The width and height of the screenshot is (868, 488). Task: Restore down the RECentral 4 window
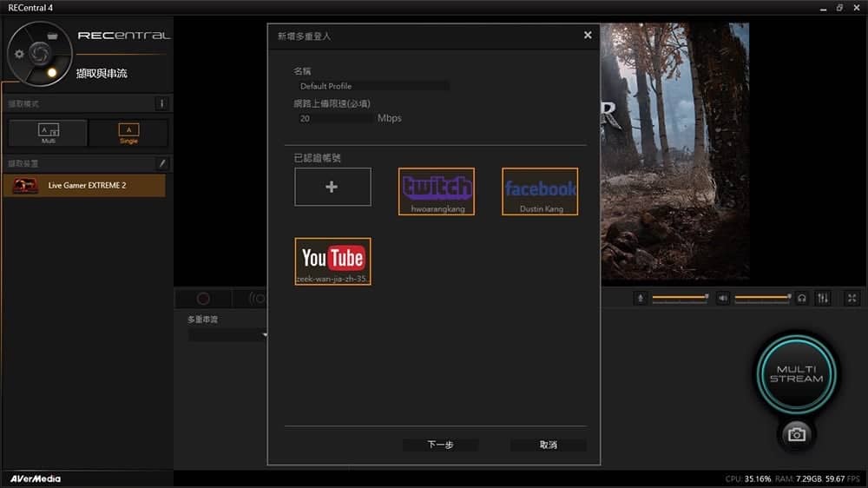(839, 8)
